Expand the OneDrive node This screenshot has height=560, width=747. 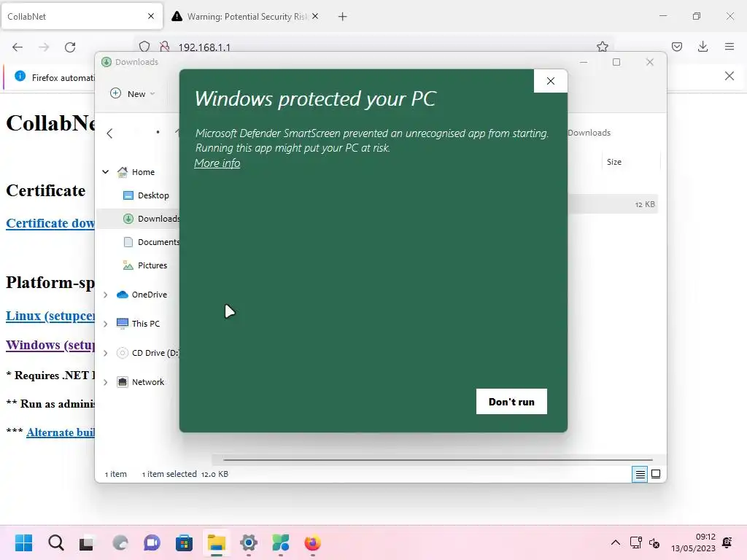tap(105, 295)
